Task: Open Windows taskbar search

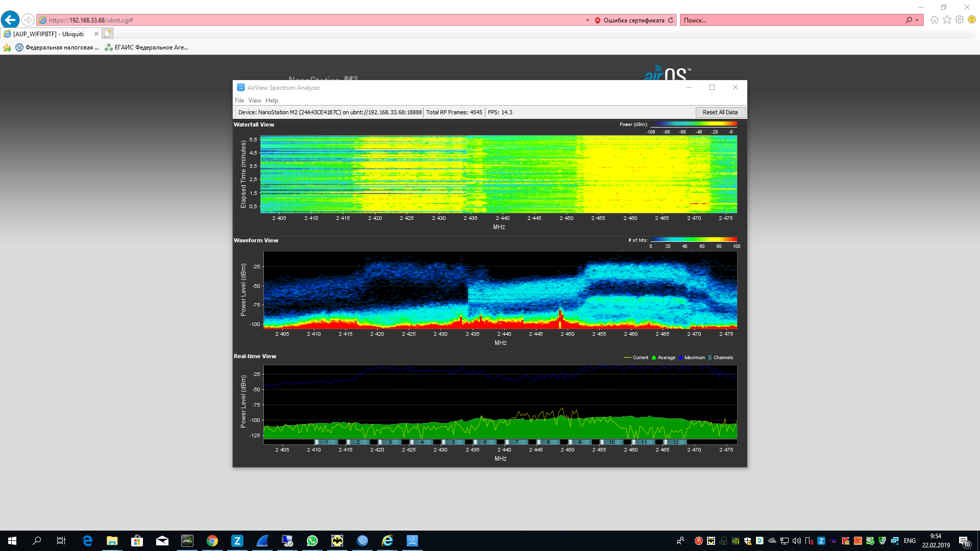Action: 37,541
